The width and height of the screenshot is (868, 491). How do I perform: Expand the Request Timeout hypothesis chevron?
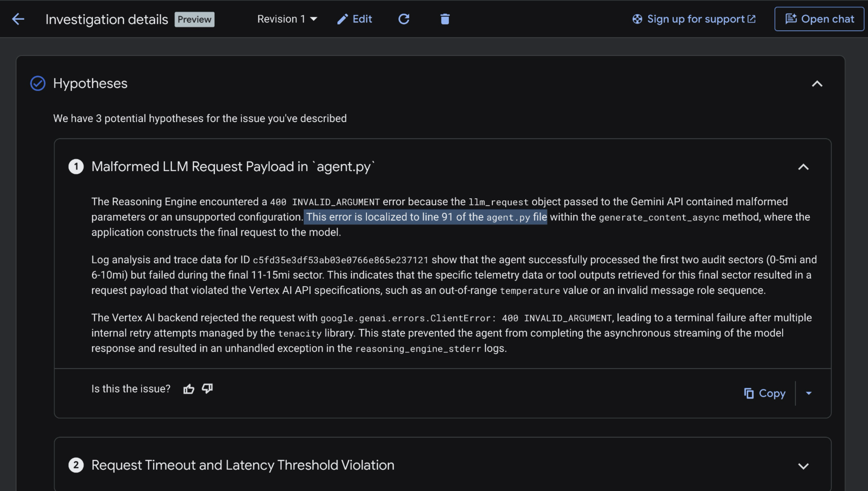(x=803, y=466)
